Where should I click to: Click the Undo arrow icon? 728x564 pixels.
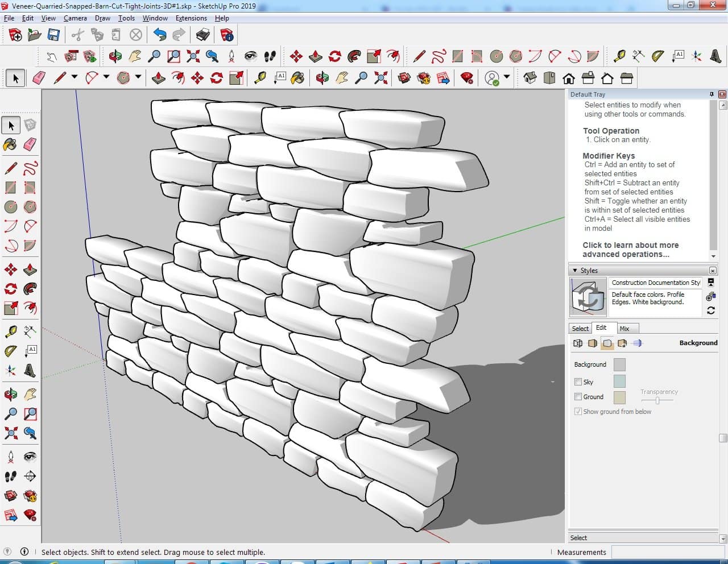click(x=160, y=35)
